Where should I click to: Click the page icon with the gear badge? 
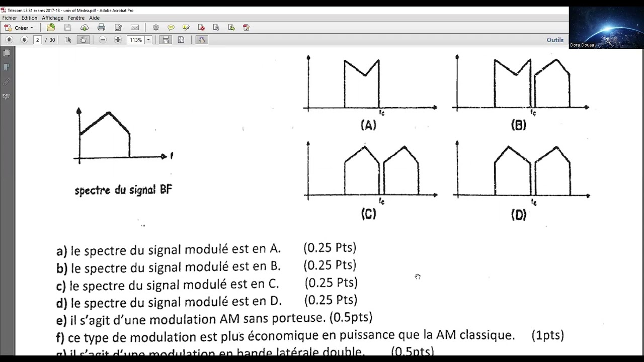click(x=216, y=28)
